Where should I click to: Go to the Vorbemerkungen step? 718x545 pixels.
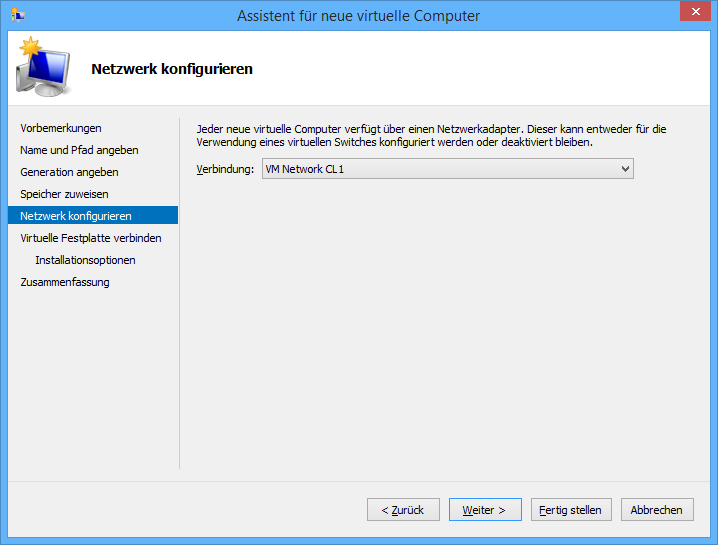[x=61, y=128]
